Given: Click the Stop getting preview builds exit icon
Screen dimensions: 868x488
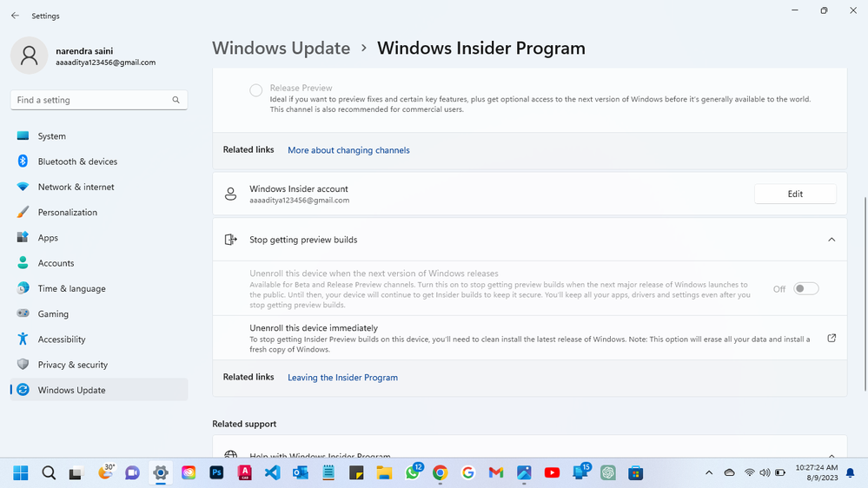Looking at the screenshot, I should coord(230,240).
